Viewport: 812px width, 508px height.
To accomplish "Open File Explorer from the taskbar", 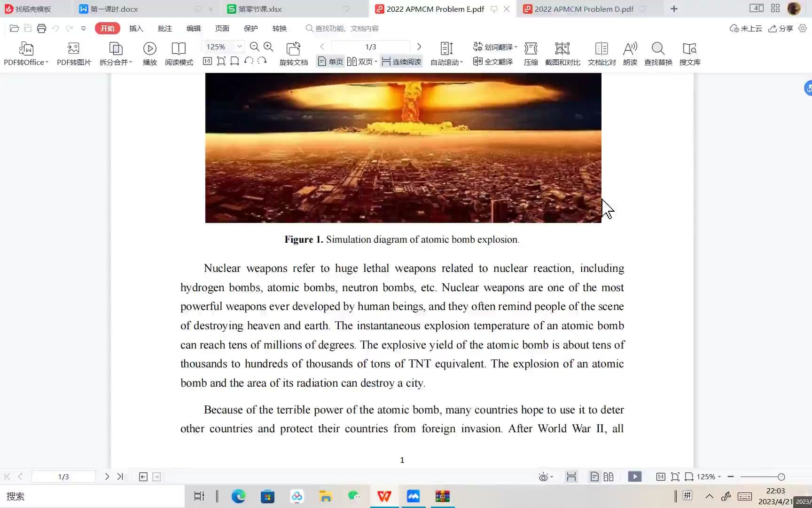I will pyautogui.click(x=326, y=496).
